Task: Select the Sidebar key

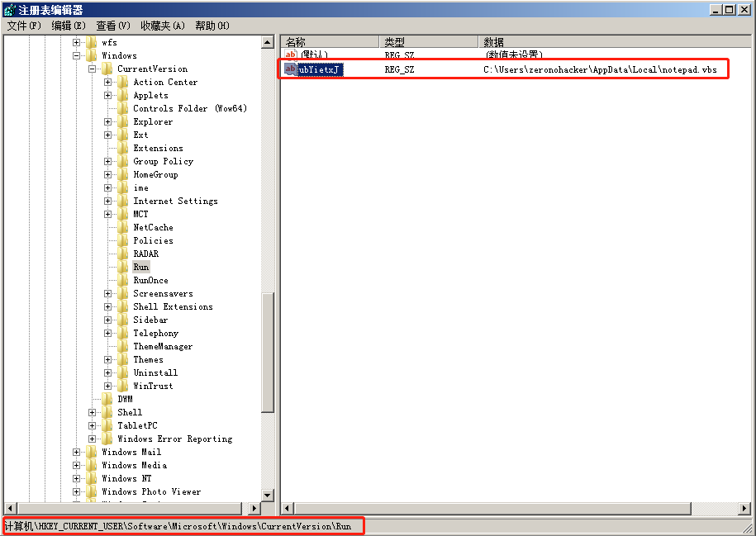Action: coord(150,320)
